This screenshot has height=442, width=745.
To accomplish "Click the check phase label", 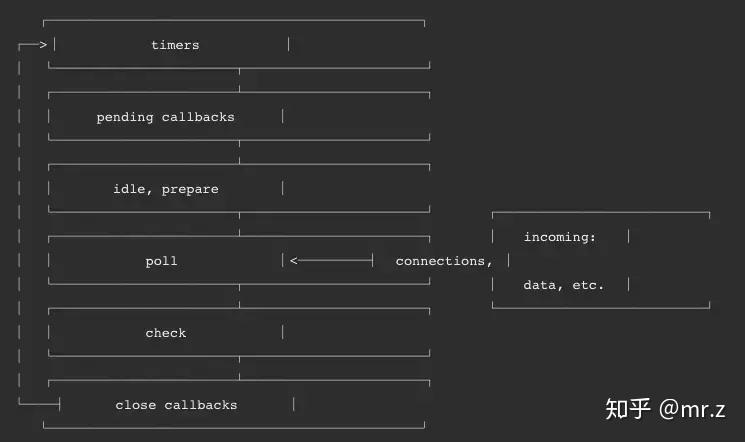I will click(165, 333).
